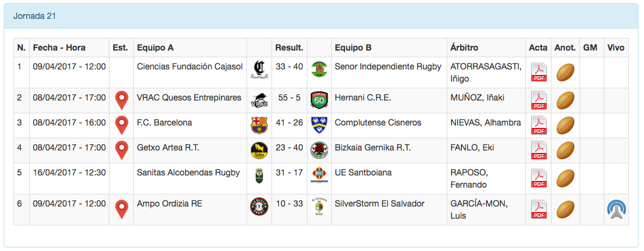The image size is (644, 251).
Task: Open the live broadcast icon for Ampo Ordizia
Action: (x=617, y=209)
